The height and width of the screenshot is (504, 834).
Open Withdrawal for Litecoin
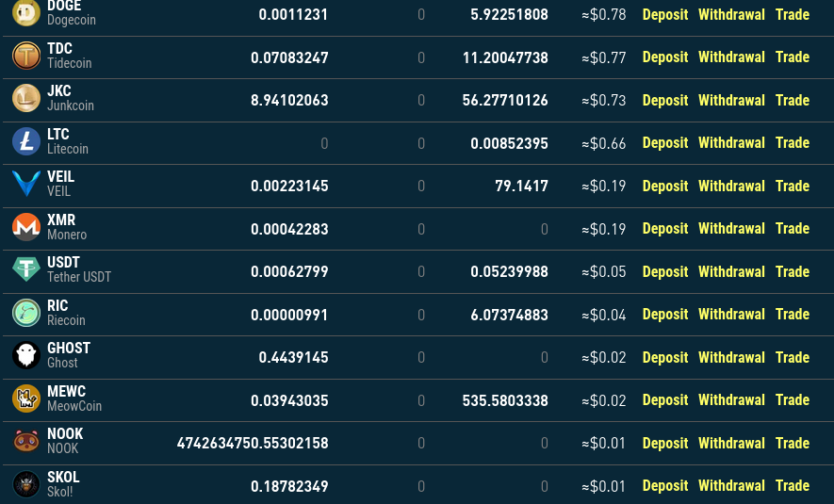[x=731, y=143]
